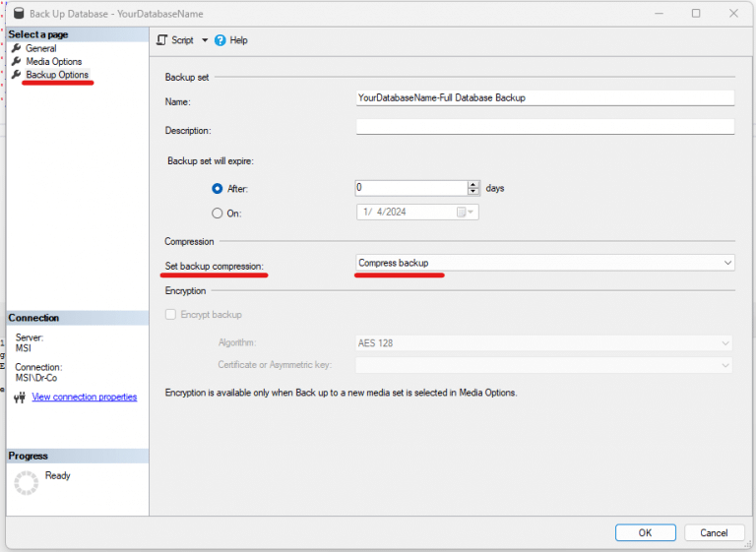
Task: Click the wrench icon beside Backup Options
Action: [x=16, y=75]
